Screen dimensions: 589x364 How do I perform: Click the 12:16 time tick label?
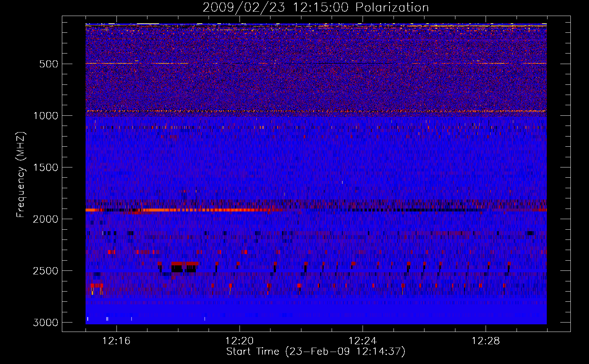(x=116, y=341)
